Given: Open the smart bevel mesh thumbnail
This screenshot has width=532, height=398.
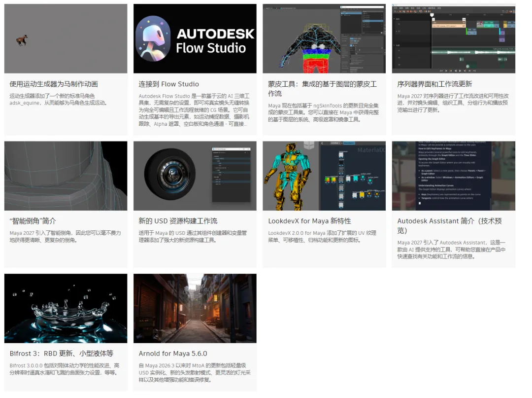Looking at the screenshot, I should tap(66, 176).
